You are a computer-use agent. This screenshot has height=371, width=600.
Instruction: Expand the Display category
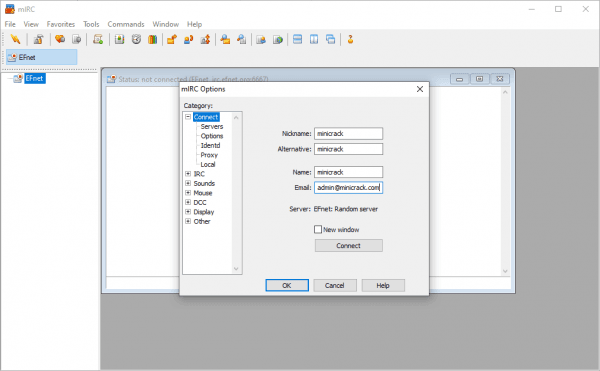[x=188, y=212]
